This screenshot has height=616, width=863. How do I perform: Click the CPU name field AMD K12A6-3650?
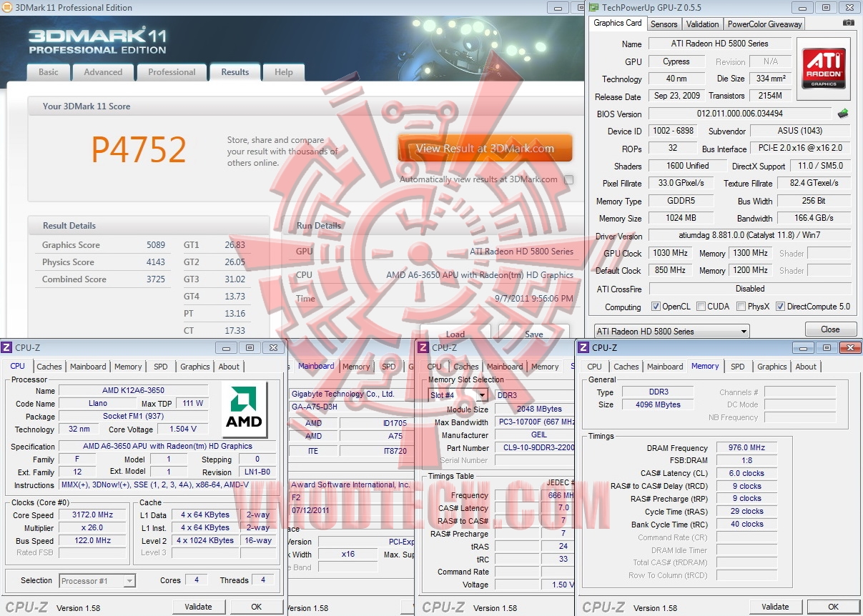tap(133, 391)
